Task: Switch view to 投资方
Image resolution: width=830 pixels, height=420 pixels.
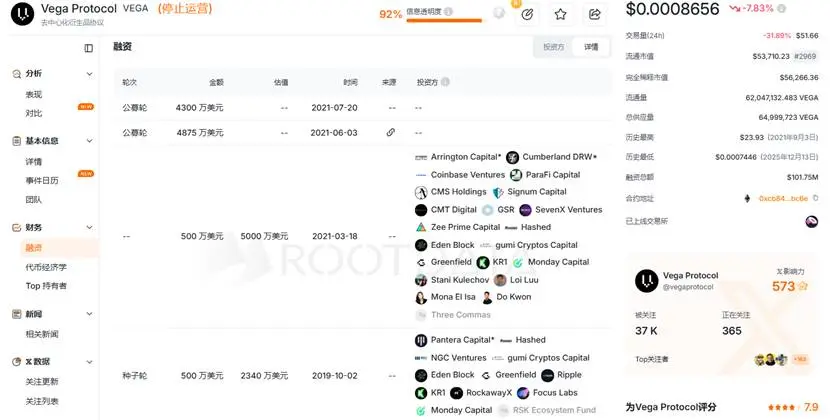Action: [x=553, y=47]
